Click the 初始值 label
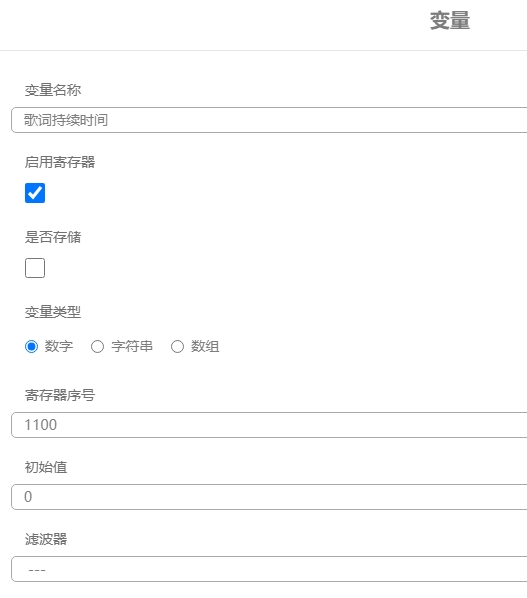527x598 pixels. point(46,467)
